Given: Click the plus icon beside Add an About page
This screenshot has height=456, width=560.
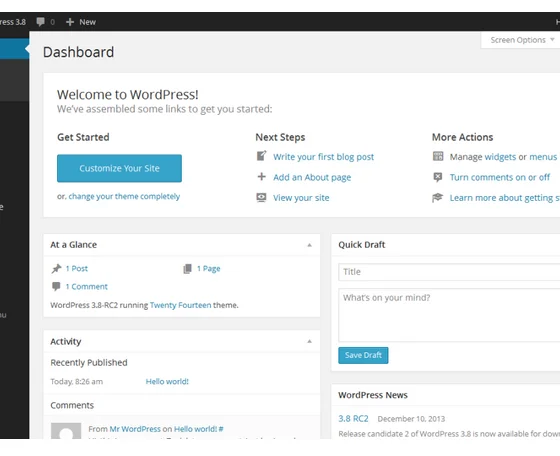Looking at the screenshot, I should (x=261, y=177).
